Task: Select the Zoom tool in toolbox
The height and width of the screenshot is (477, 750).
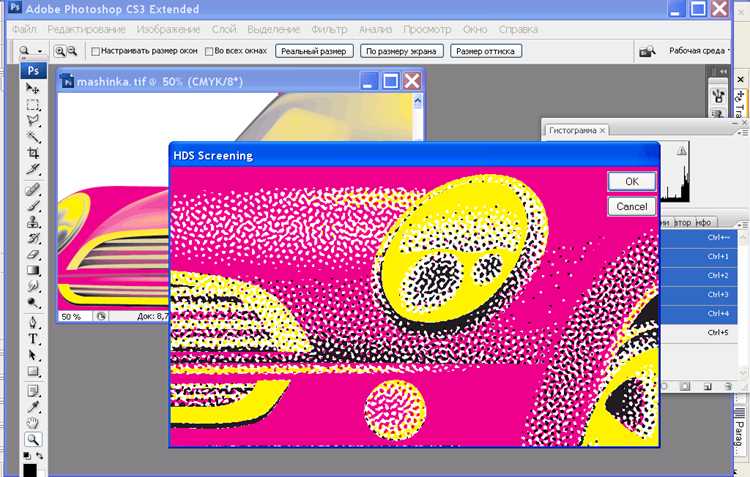Action: 33,439
